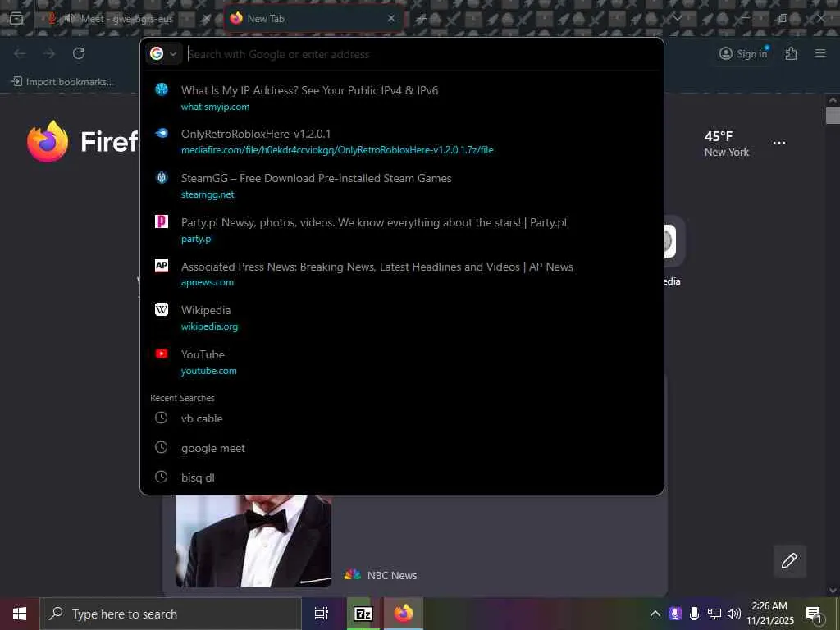Open the volume speaker tray icon
This screenshot has width=840, height=630.
click(x=733, y=614)
